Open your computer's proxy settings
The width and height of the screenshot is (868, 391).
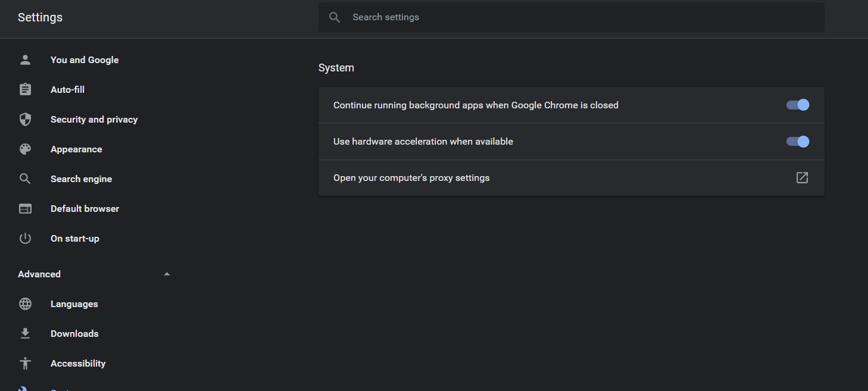point(411,178)
